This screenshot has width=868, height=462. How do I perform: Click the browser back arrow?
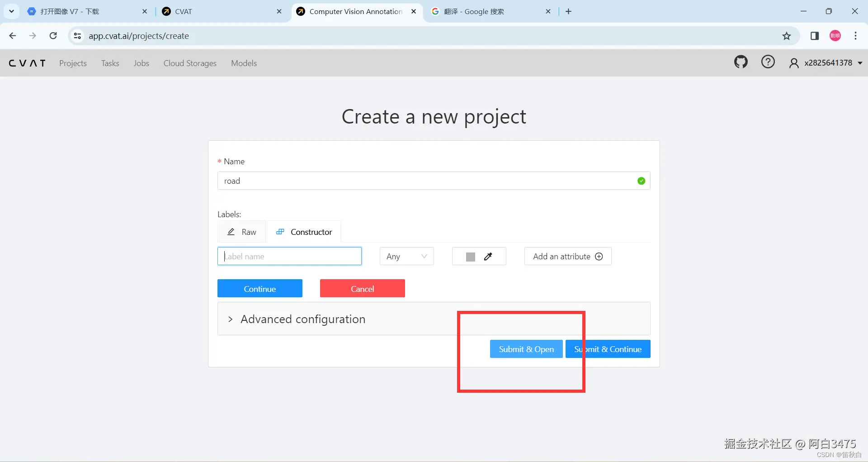(x=13, y=36)
